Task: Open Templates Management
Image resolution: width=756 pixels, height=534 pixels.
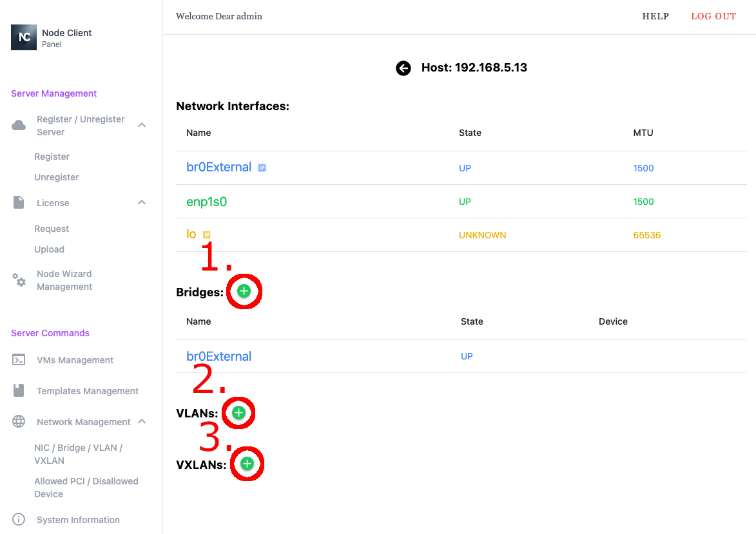Action: click(88, 391)
